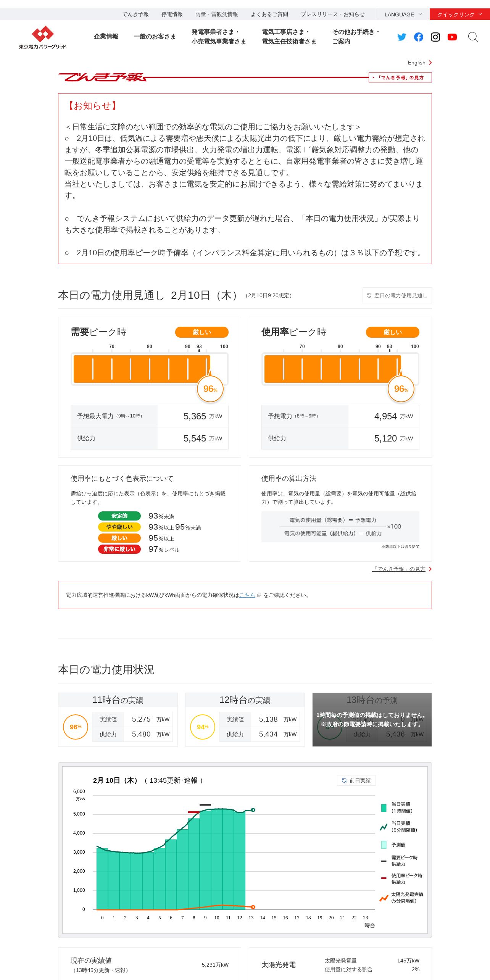Click the red 非常に厳しい color label

click(x=119, y=549)
